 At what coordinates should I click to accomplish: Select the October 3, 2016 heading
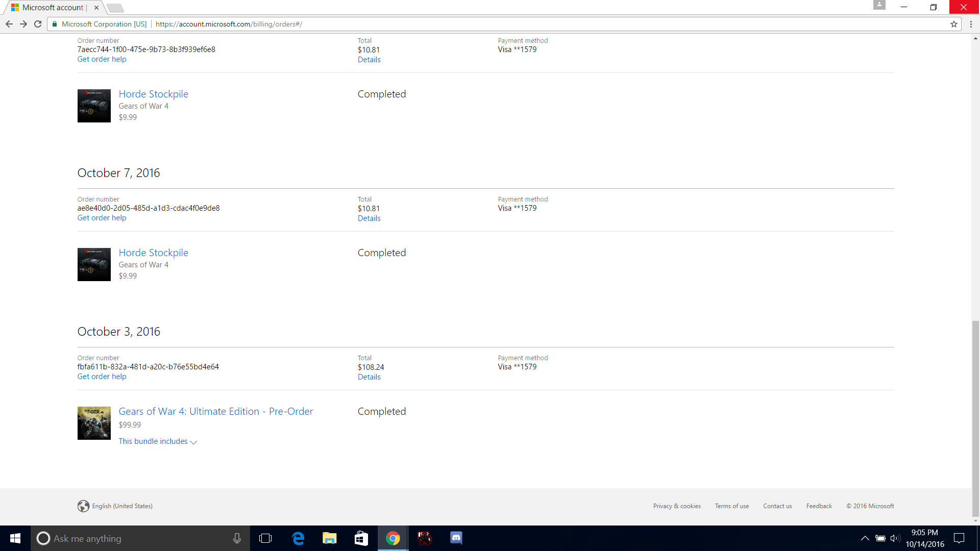coord(118,332)
